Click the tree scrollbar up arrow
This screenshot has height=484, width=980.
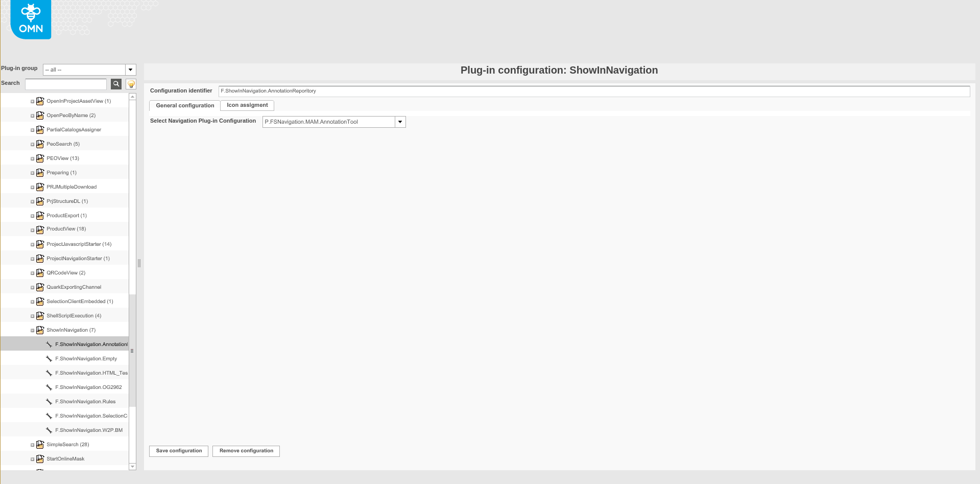click(133, 97)
